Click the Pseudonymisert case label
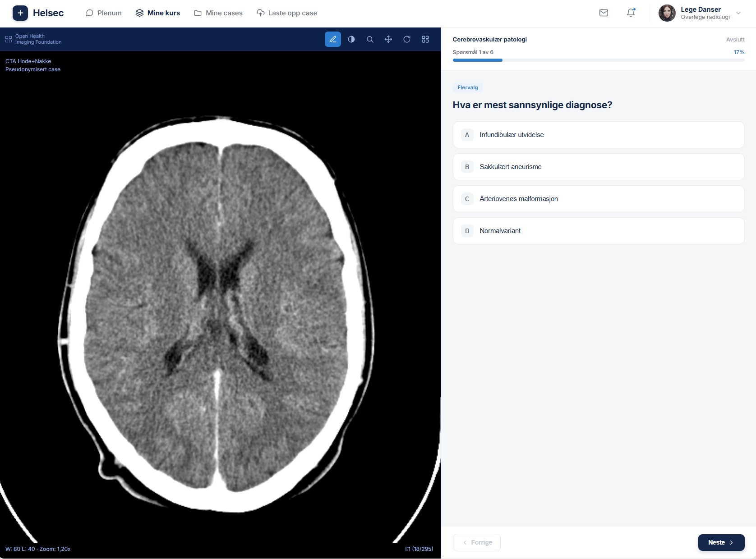The height and width of the screenshot is (559, 756). click(x=33, y=69)
